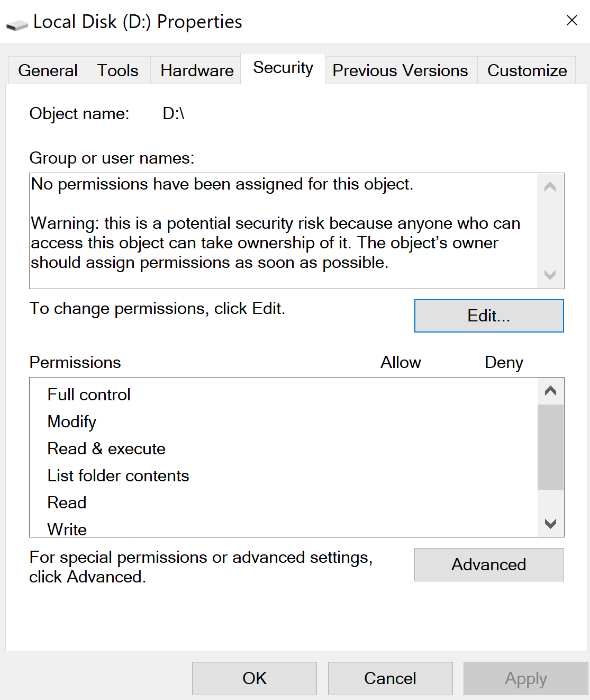Go to the Hardware tab
Viewport: 590px width, 700px height.
click(197, 70)
